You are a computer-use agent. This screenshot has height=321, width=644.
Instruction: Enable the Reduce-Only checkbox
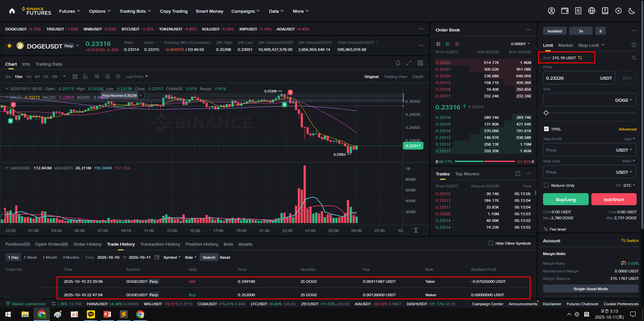tap(546, 185)
